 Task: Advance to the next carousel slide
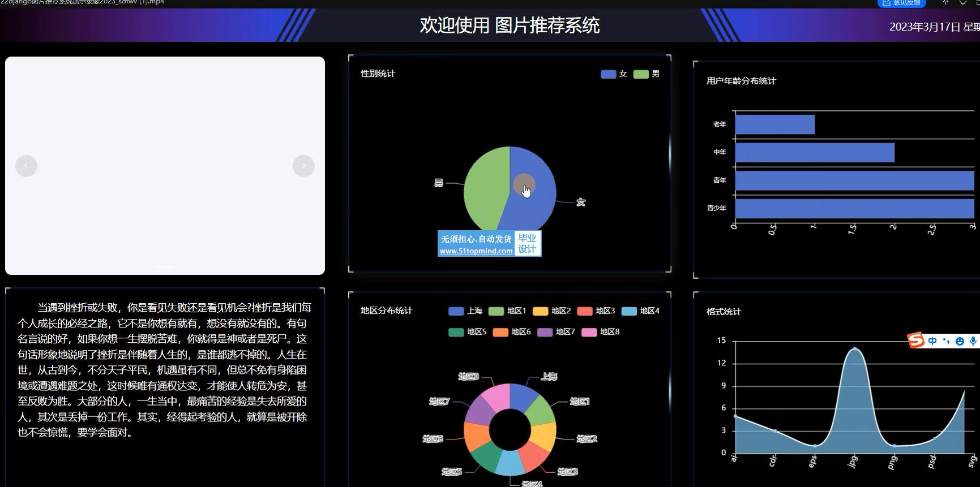pyautogui.click(x=303, y=166)
